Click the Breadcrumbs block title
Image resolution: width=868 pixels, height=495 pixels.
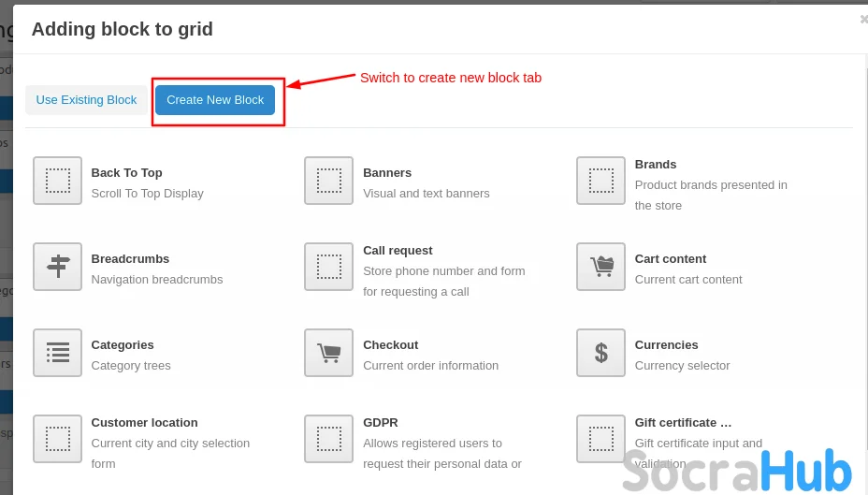pyautogui.click(x=130, y=259)
